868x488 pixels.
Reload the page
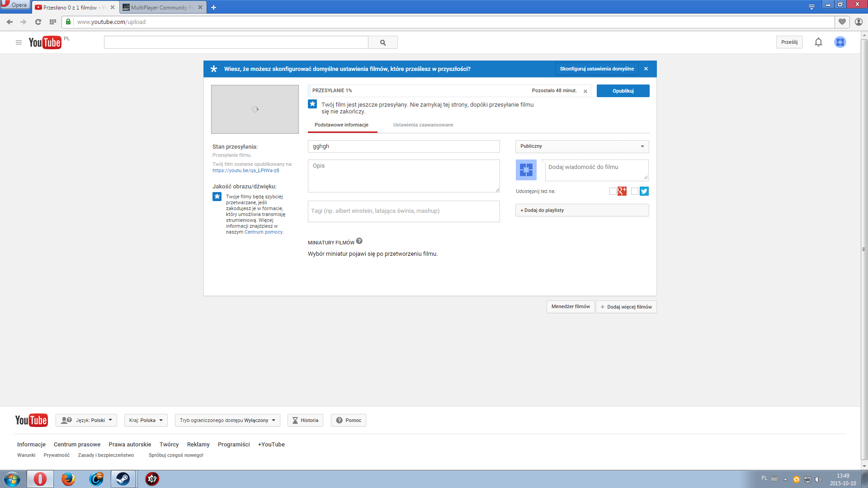pyautogui.click(x=38, y=22)
